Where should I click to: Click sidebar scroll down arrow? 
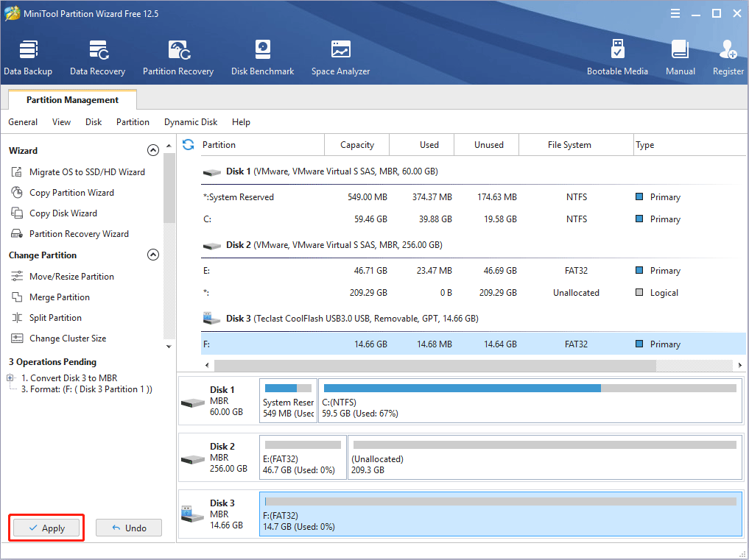(169, 347)
